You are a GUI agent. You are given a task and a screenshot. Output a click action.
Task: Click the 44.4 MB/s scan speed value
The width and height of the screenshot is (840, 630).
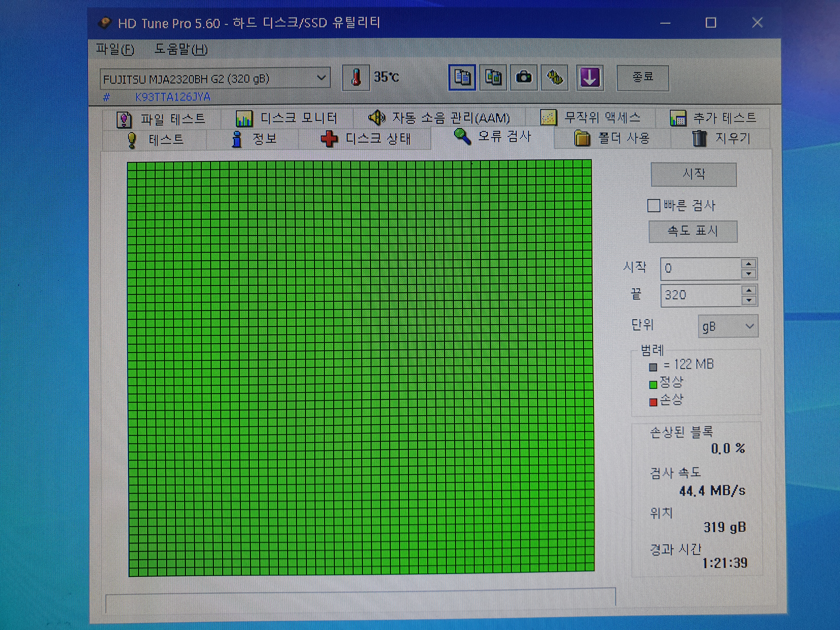(712, 491)
